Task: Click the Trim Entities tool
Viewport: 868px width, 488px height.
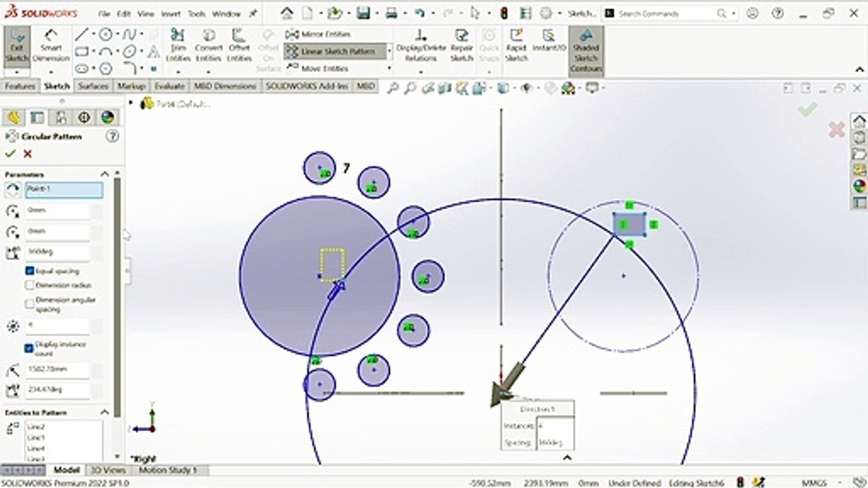Action: pos(178,45)
